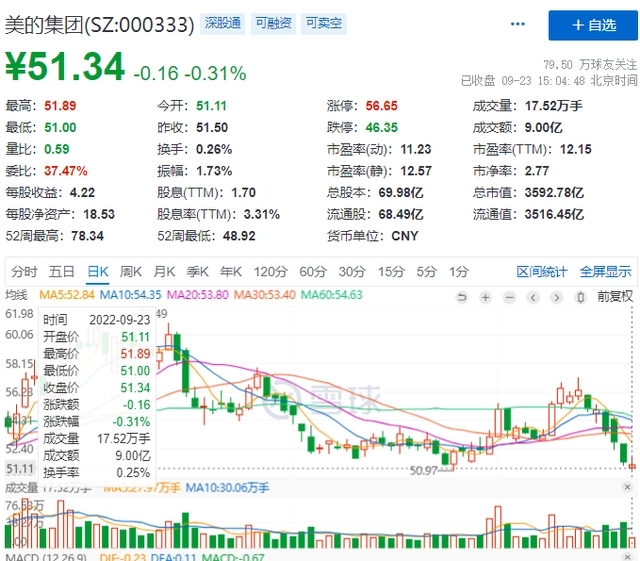Close the 成交量 volume indicator panel

pos(627,487)
